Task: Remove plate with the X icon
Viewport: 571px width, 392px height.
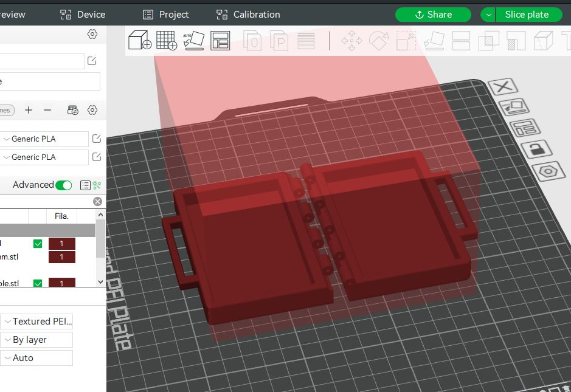Action: pos(503,87)
